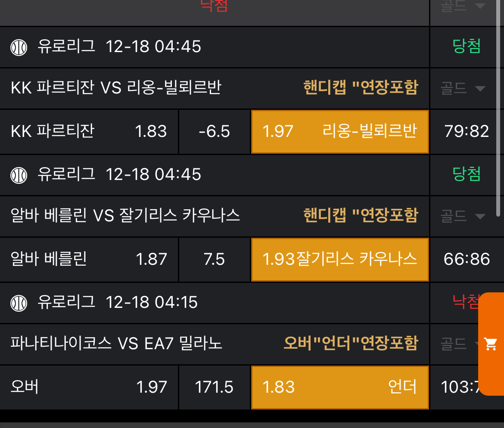Expand 골드 dropdown for KK 파르티잔 match
Viewport: 504px width, 428px height.
[x=463, y=88]
